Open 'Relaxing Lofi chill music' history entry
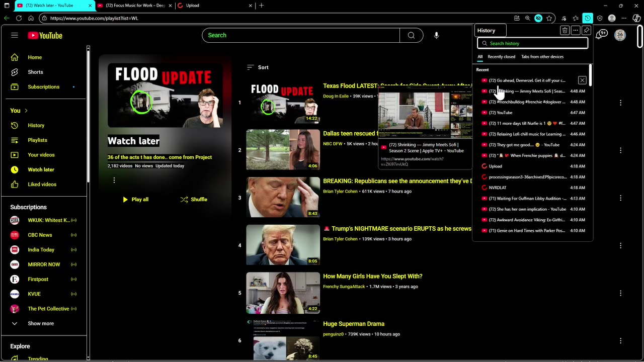This screenshot has height=362, width=644. point(527,134)
